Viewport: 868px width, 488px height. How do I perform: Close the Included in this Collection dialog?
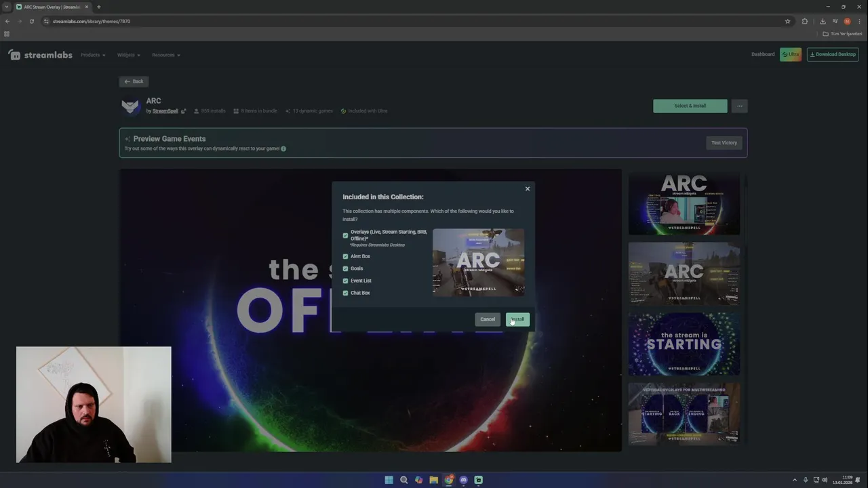pos(528,188)
